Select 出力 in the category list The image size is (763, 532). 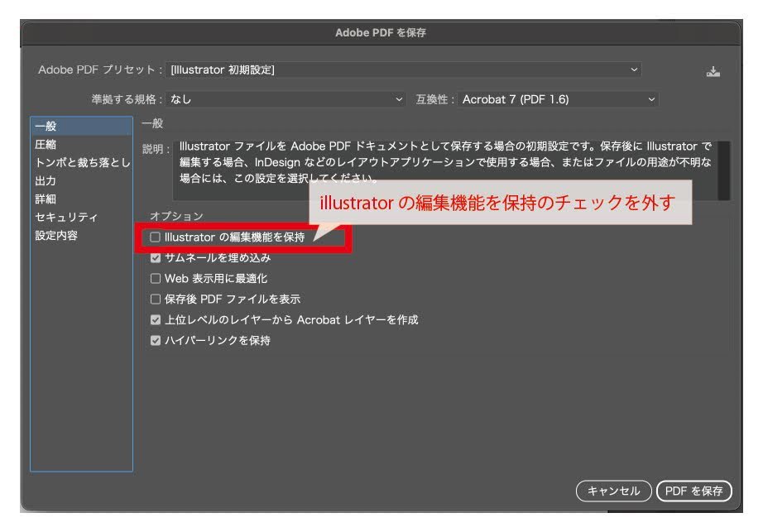81,181
